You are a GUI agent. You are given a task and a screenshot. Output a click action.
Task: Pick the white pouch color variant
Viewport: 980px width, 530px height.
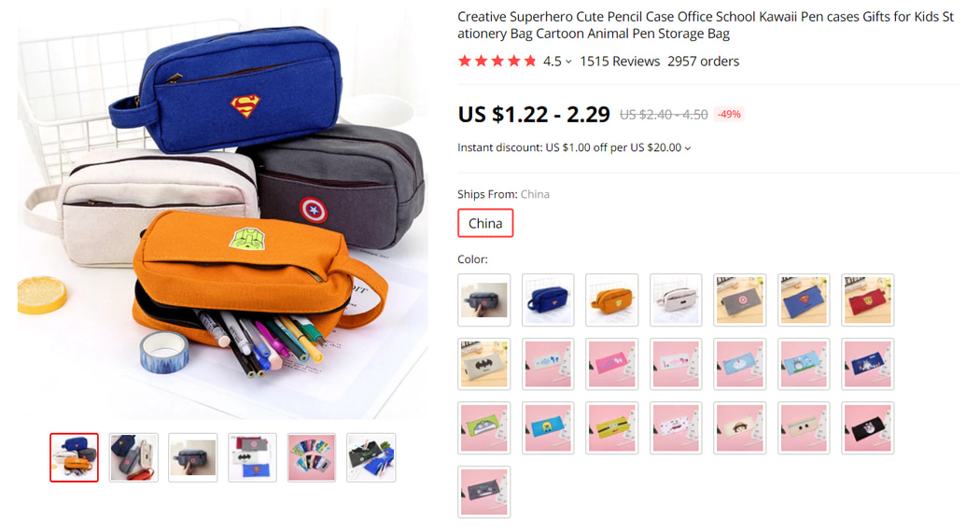676,300
